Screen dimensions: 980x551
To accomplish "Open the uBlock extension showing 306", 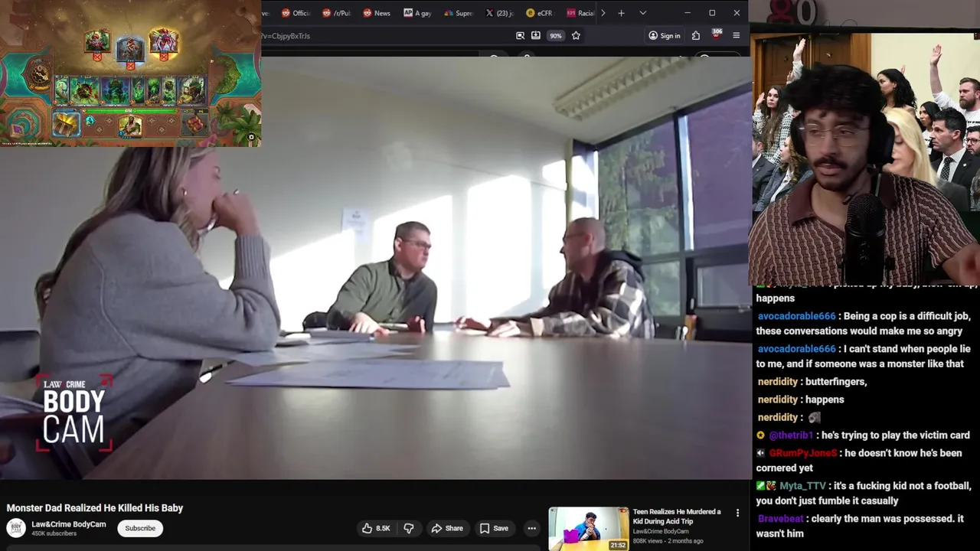I will pyautogui.click(x=716, y=35).
